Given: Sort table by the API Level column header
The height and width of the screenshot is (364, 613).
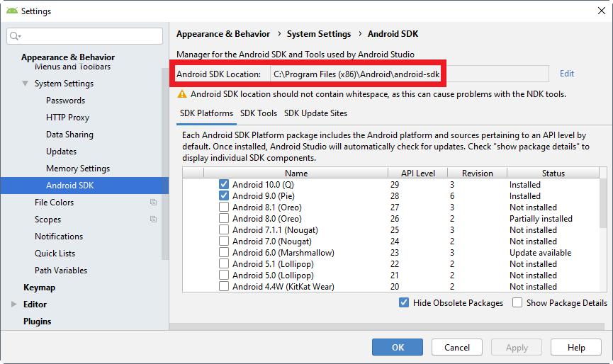Looking at the screenshot, I should coord(417,173).
